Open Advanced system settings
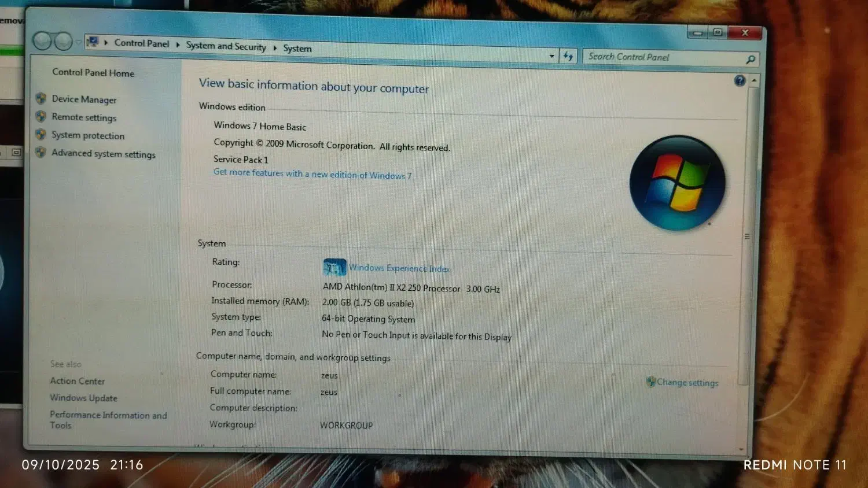This screenshot has height=488, width=868. pyautogui.click(x=104, y=154)
